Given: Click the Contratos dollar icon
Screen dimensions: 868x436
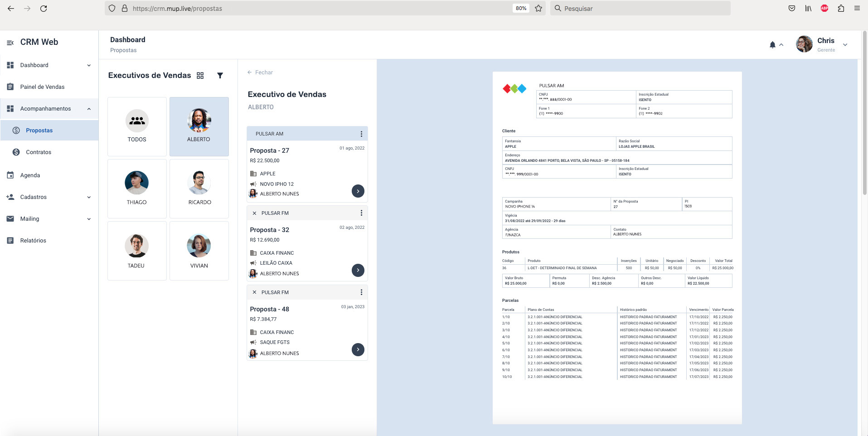Looking at the screenshot, I should tap(16, 152).
